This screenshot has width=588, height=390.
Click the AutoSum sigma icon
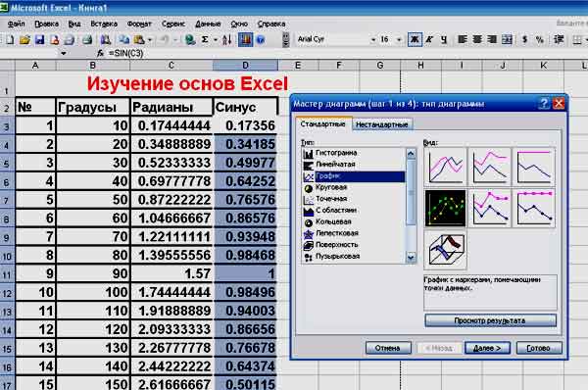pos(205,39)
